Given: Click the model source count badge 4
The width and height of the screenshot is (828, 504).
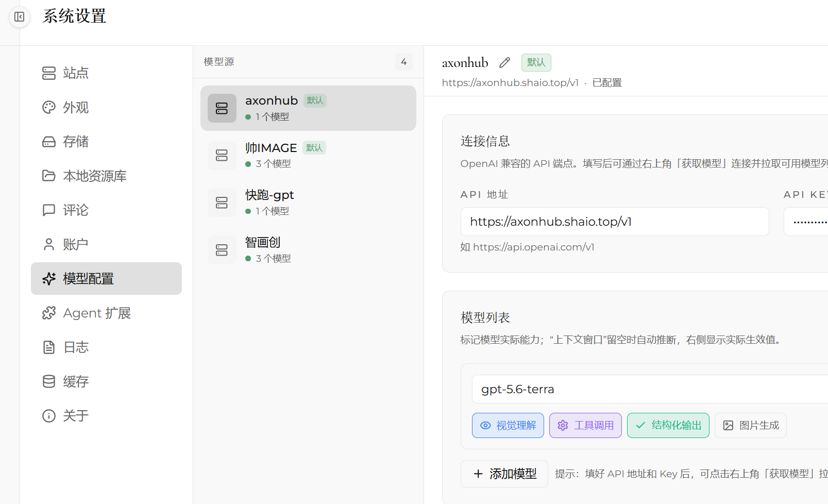Looking at the screenshot, I should click(404, 62).
